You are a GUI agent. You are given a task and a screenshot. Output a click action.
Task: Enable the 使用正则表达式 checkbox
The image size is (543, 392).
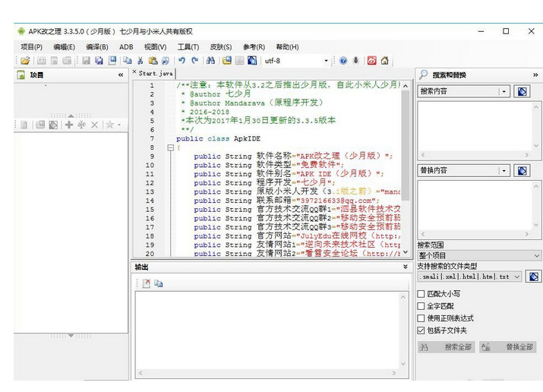tap(421, 318)
